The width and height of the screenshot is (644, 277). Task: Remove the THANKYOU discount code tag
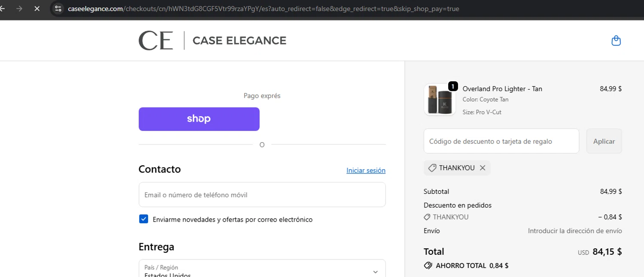483,168
